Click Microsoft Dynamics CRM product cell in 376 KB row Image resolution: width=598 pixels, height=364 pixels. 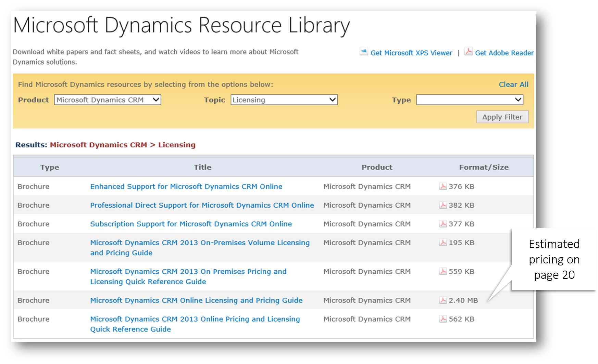pyautogui.click(x=367, y=186)
